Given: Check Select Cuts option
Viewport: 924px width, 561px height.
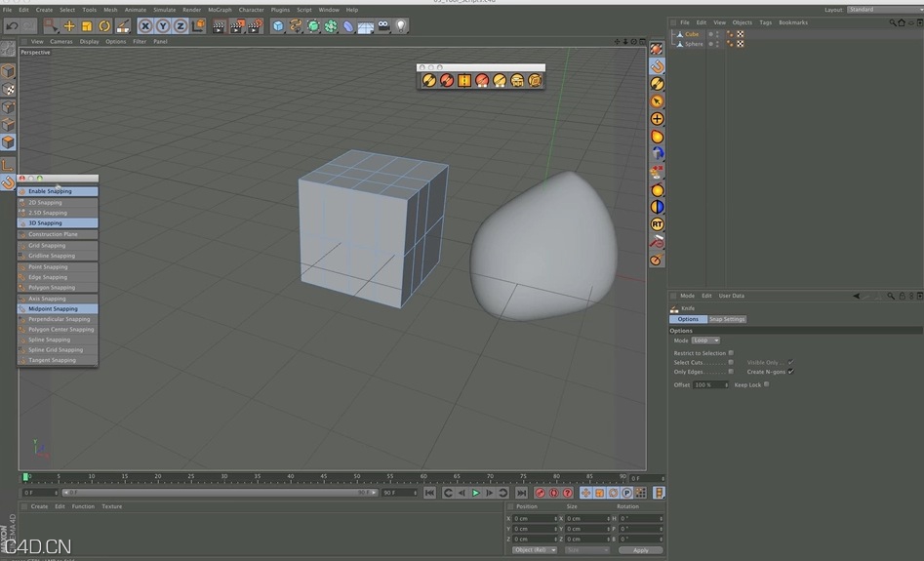Looking at the screenshot, I should pos(731,362).
